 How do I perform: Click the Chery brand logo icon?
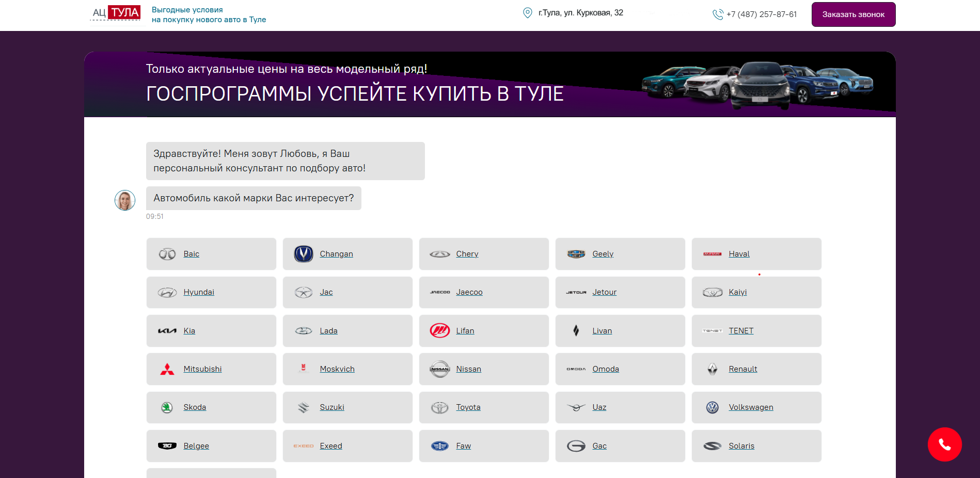[440, 254]
